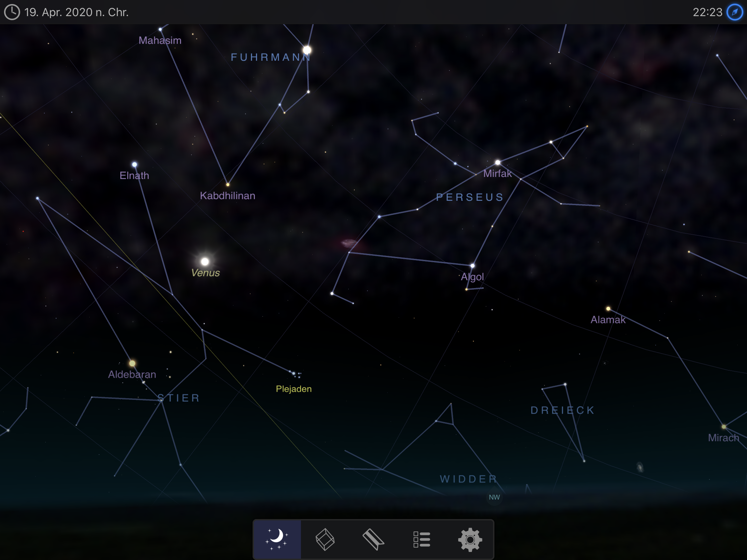
Task: Tap the banner-shaped toolbar icon
Action: point(373,539)
